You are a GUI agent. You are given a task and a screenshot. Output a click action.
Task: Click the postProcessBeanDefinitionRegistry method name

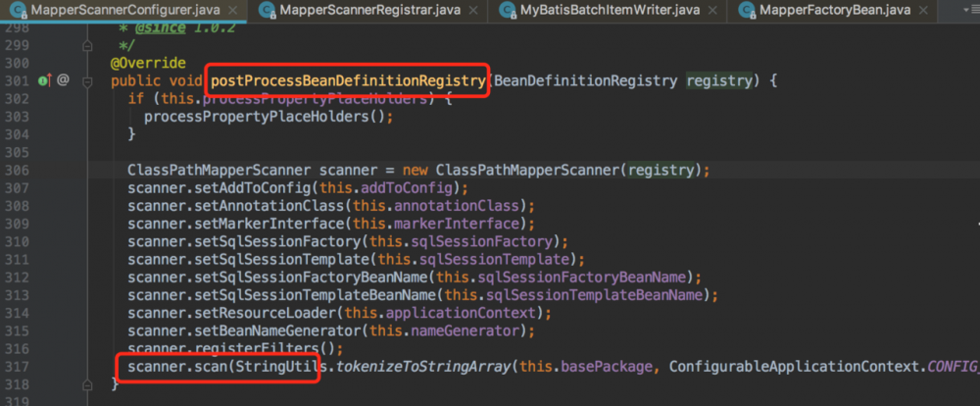click(348, 80)
